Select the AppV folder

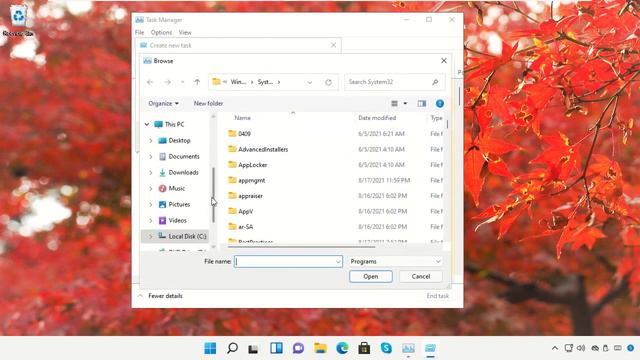(x=245, y=211)
